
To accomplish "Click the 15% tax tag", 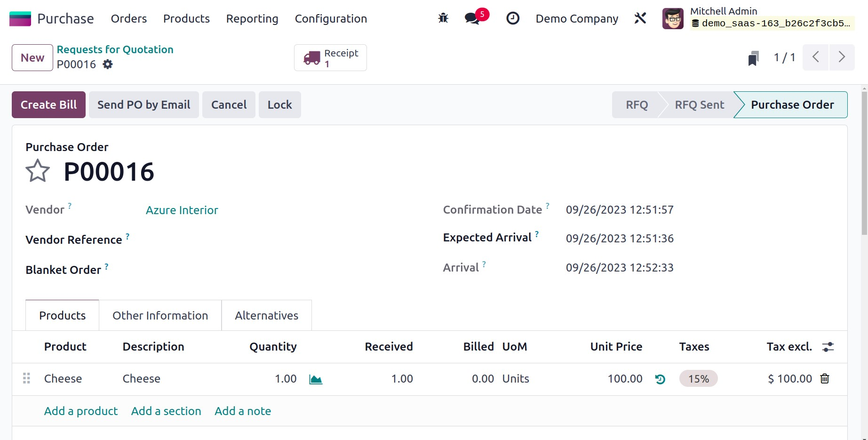I will 698,379.
